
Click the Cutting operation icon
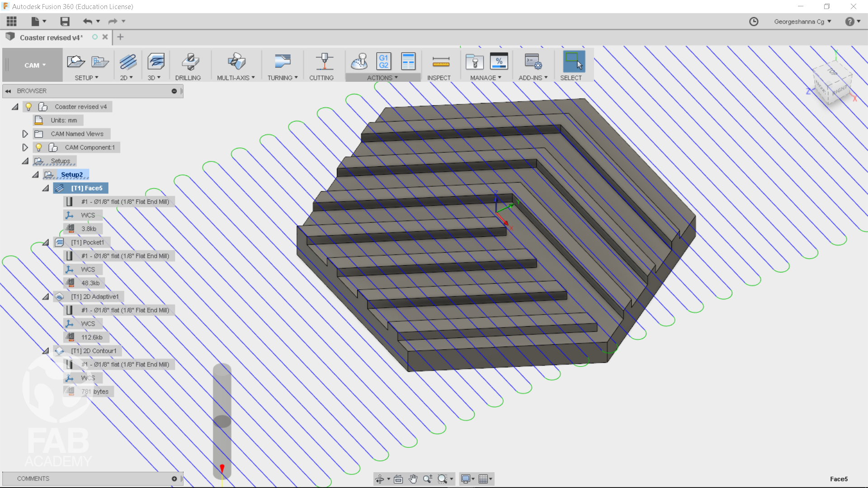tap(325, 61)
